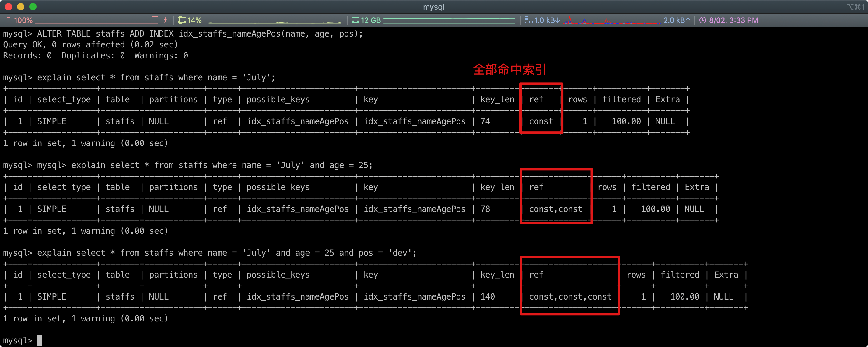868x347 pixels.
Task: Click the clock icon in status bar
Action: point(702,20)
